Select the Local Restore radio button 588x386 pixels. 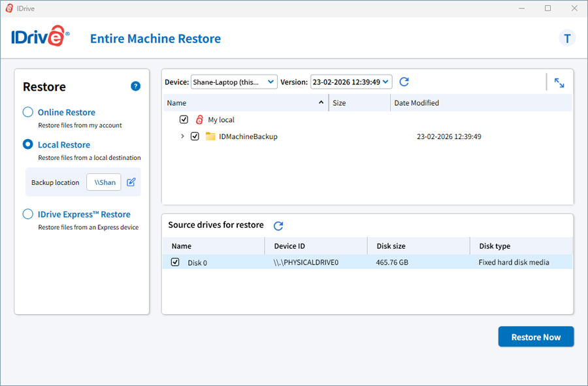tap(28, 144)
